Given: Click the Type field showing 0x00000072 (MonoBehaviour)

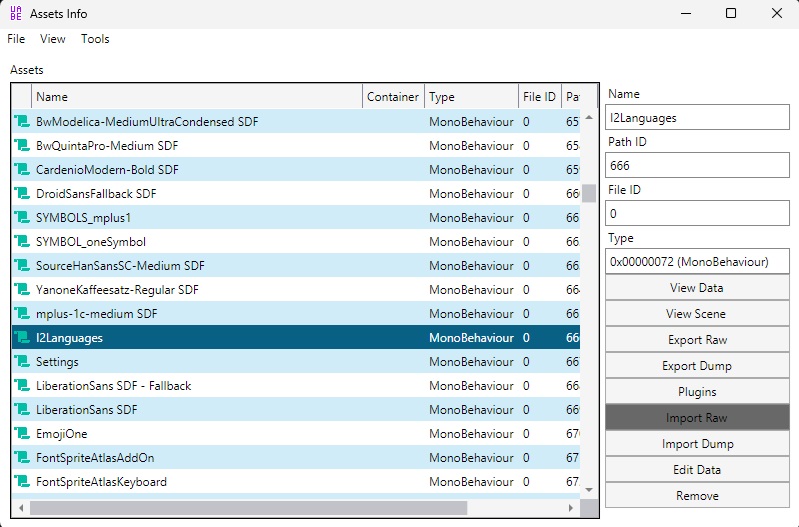Looking at the screenshot, I should coord(697,261).
